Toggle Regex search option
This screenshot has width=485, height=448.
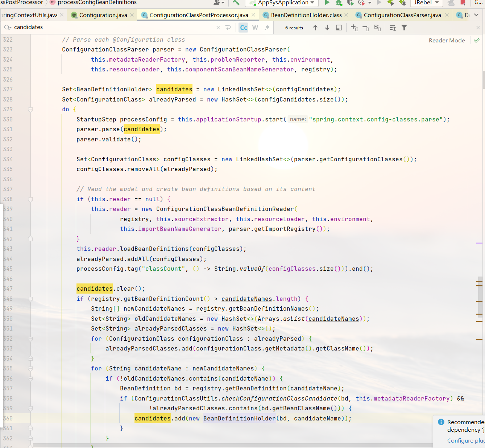pos(267,28)
